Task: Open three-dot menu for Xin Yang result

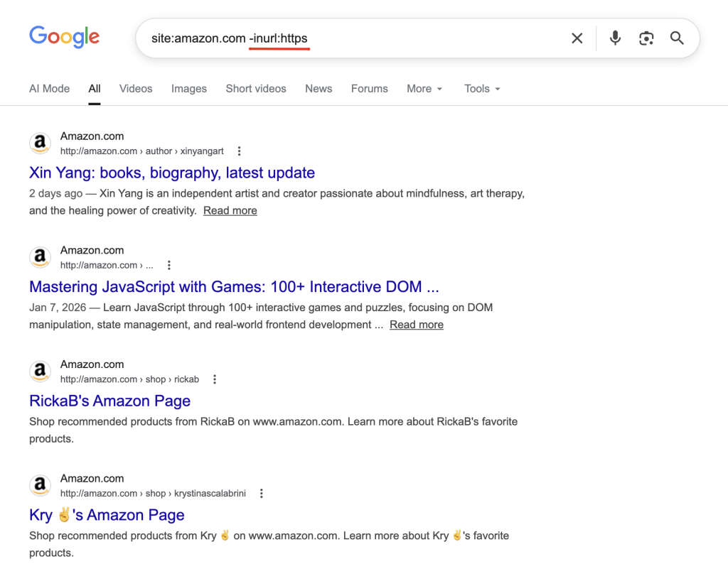Action: (240, 151)
